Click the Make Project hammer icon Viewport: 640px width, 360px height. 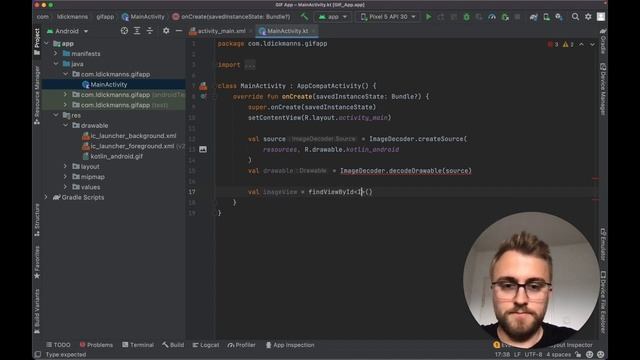tap(304, 17)
